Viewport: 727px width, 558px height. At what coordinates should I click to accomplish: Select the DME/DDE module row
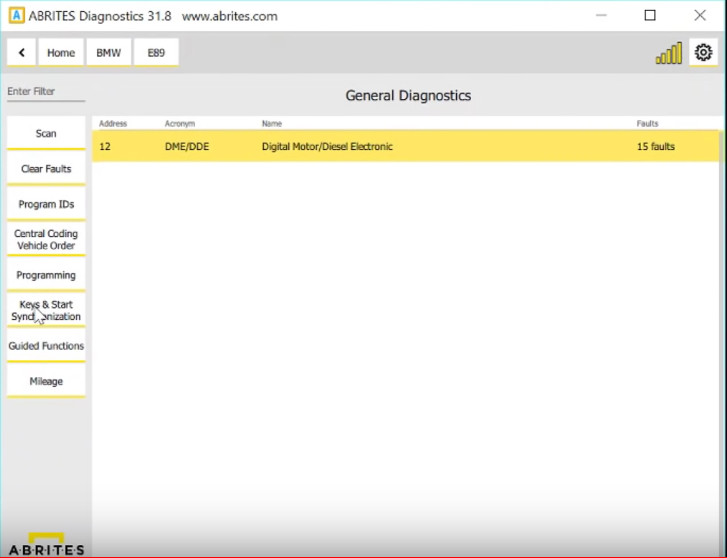[406, 147]
